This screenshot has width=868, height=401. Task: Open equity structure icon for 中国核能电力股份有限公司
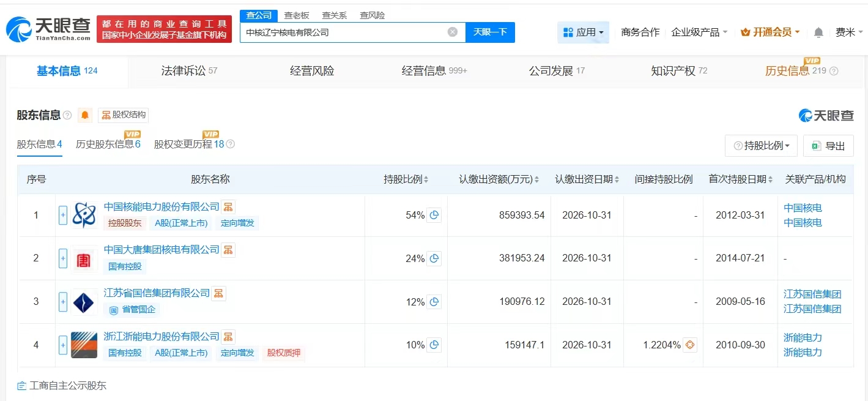(228, 207)
